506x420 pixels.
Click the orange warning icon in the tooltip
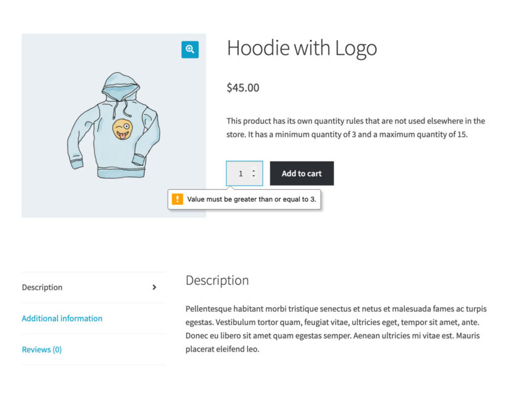pos(177,199)
